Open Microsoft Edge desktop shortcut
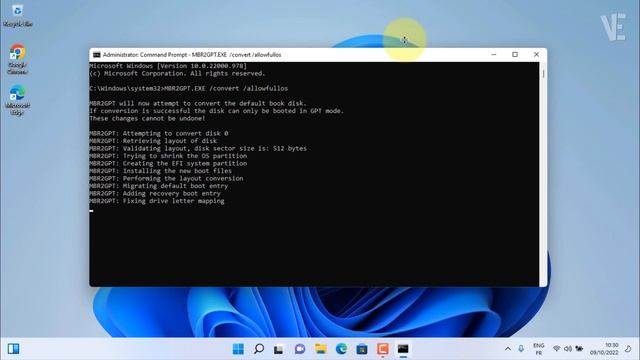This screenshot has width=640, height=360. pyautogui.click(x=17, y=100)
